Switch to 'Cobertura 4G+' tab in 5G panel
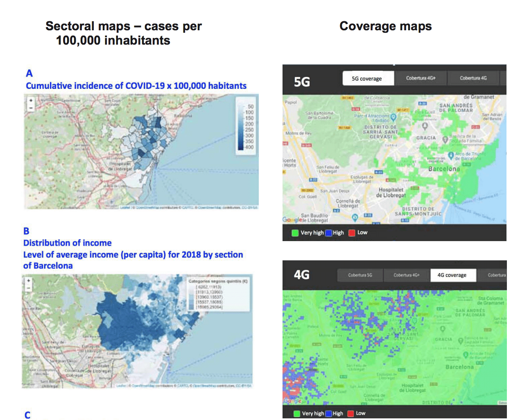This screenshot has height=420, width=520. [x=421, y=78]
